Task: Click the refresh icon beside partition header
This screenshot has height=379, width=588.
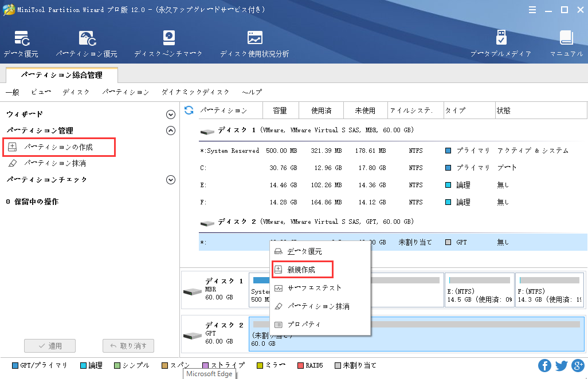Action: click(189, 110)
